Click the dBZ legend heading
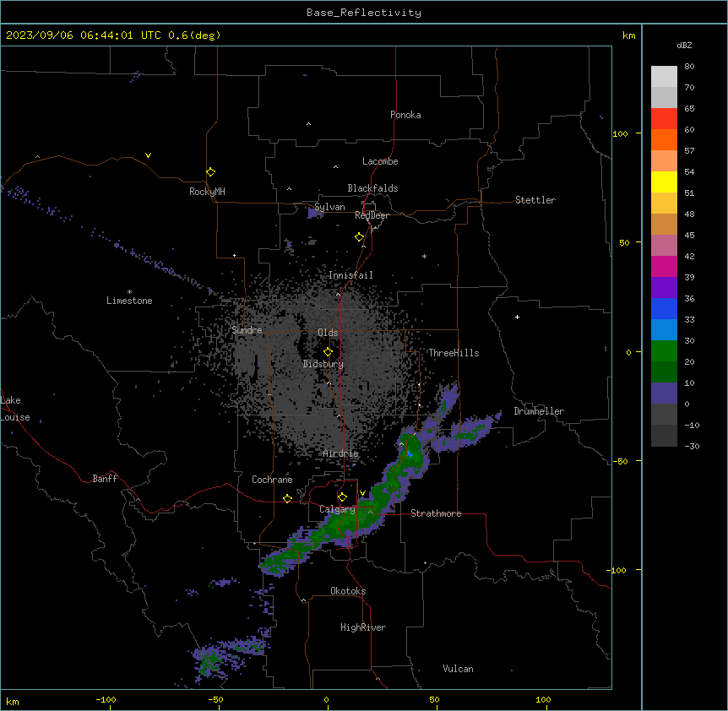Screen dimensions: 728x711 [684, 45]
